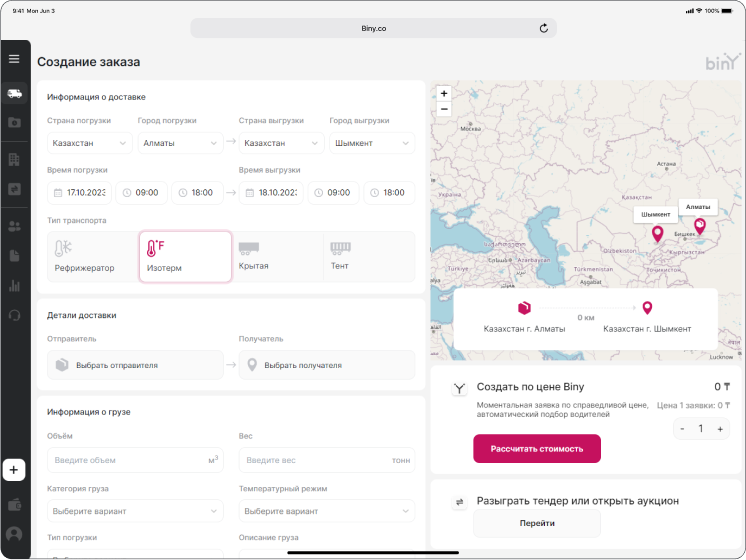Open the headset support icon in sidebar

click(14, 315)
